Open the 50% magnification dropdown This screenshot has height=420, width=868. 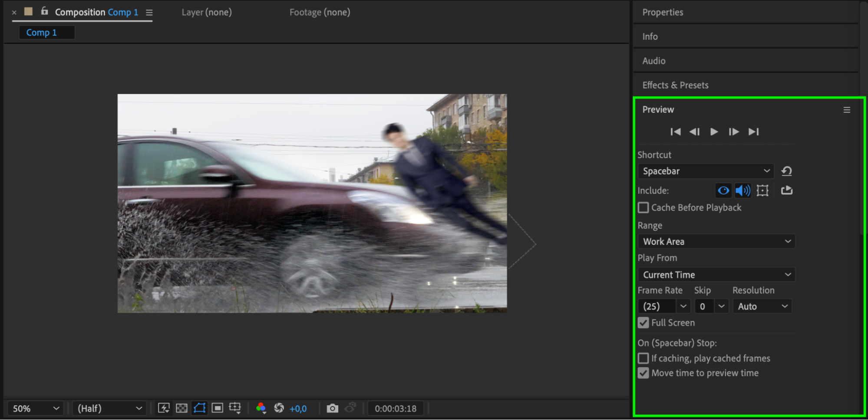click(35, 408)
